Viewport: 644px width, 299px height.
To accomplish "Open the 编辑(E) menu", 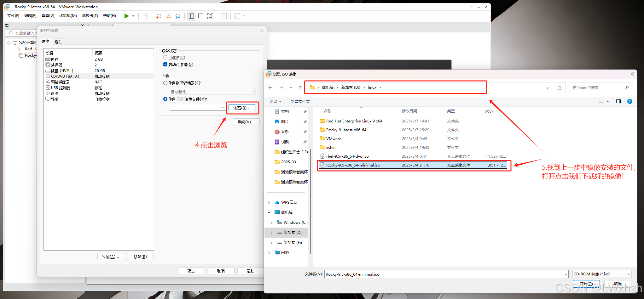I will [x=30, y=16].
